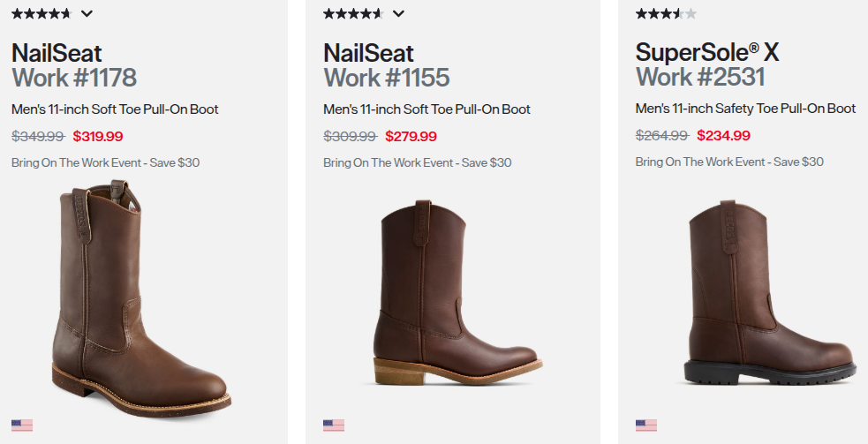
Task: Open the NailSeat Work #1155 product title
Action: coord(387,65)
